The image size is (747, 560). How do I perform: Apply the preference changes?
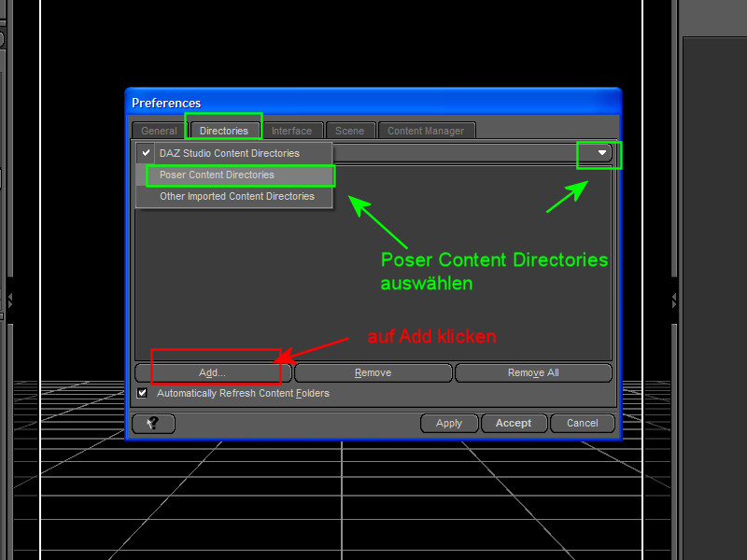(x=449, y=424)
